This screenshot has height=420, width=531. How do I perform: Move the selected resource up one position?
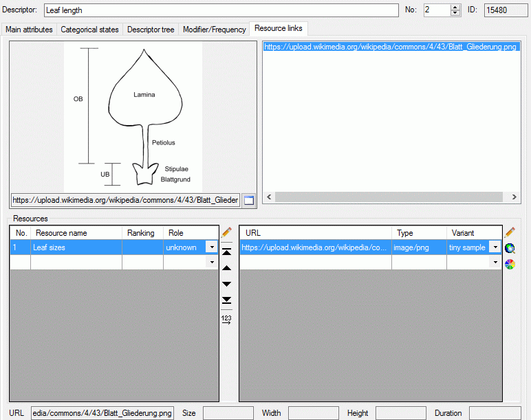[226, 268]
